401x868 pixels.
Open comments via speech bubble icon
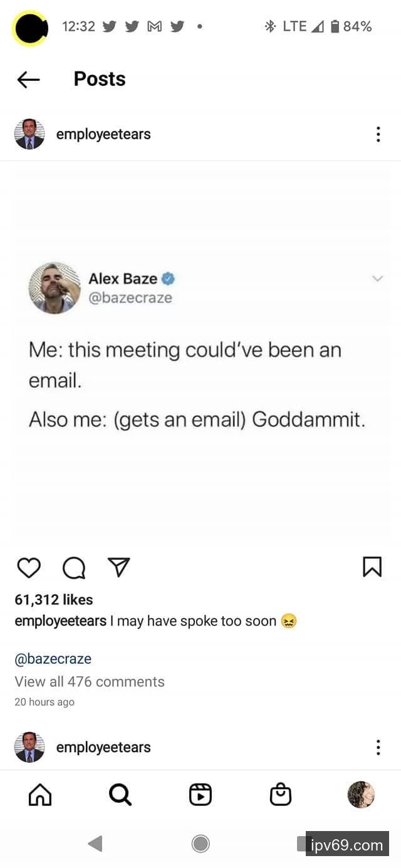74,567
